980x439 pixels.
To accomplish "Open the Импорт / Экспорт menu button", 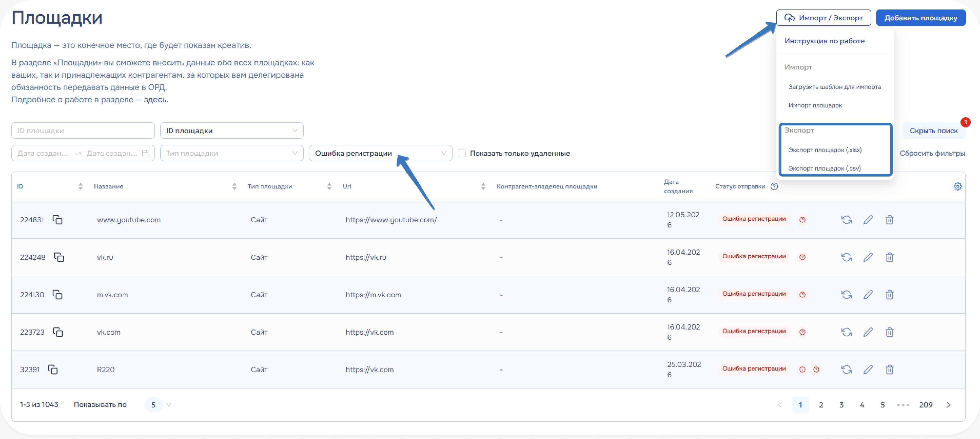I will click(823, 18).
